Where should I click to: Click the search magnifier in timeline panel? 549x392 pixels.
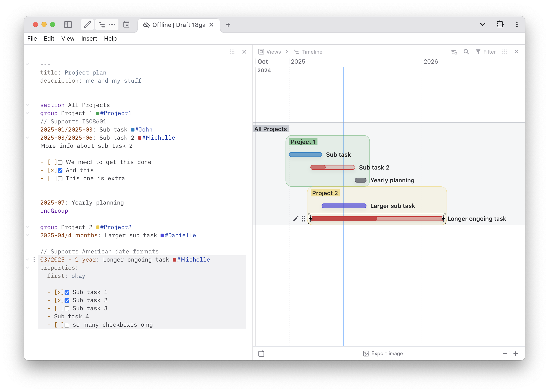[466, 52]
